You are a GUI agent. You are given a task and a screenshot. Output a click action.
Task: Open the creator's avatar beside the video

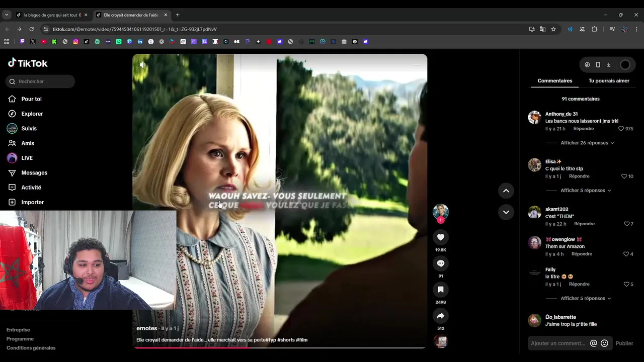point(441,211)
